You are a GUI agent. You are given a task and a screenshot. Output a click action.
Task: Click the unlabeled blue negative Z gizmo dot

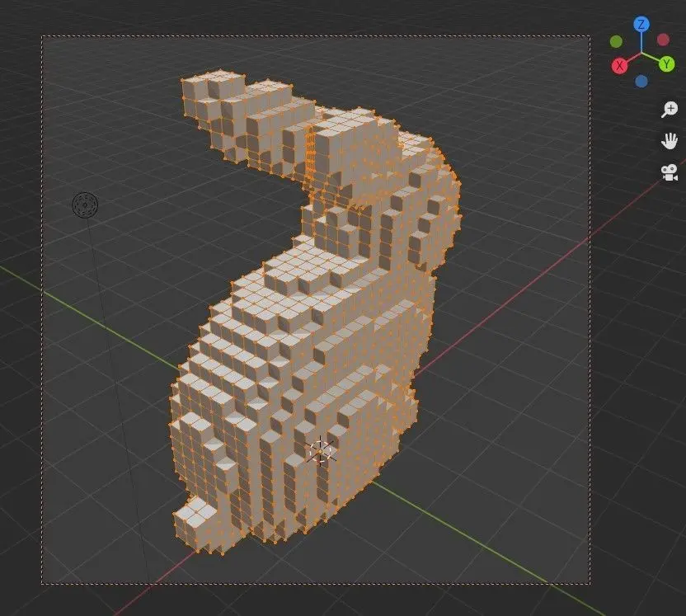click(641, 81)
